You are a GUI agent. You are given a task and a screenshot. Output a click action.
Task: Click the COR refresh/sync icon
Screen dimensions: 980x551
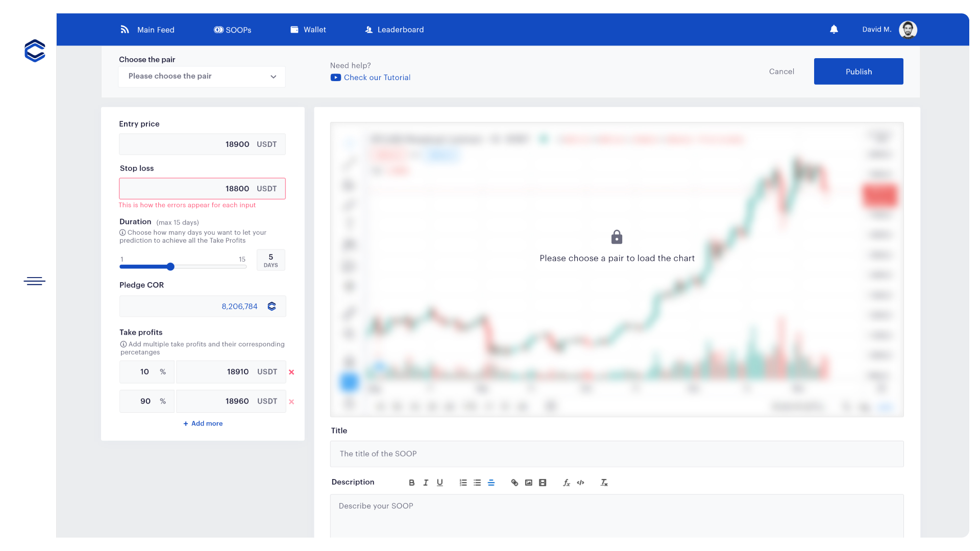[272, 306]
